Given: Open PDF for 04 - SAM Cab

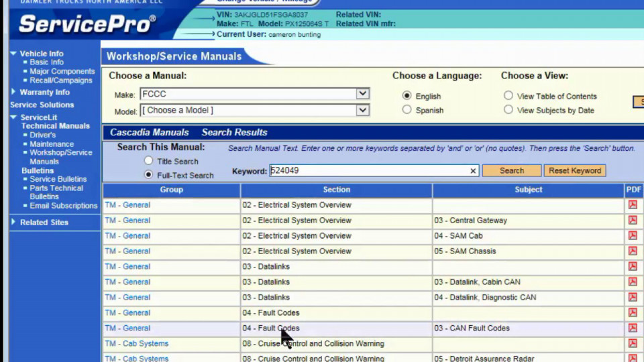Looking at the screenshot, I should point(633,235).
